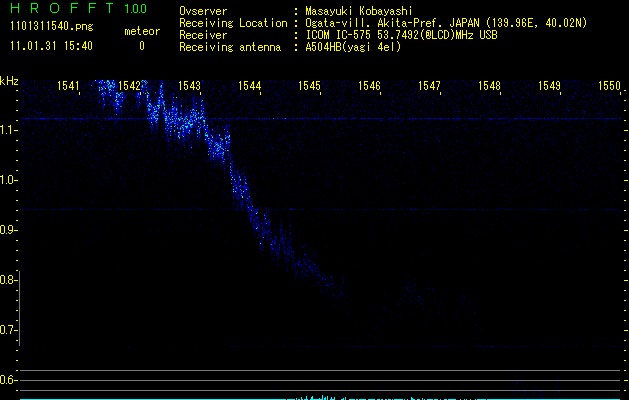Image resolution: width=629 pixels, height=400 pixels.
Task: Click the 1.0 frequency axis label
Action: click(x=7, y=180)
